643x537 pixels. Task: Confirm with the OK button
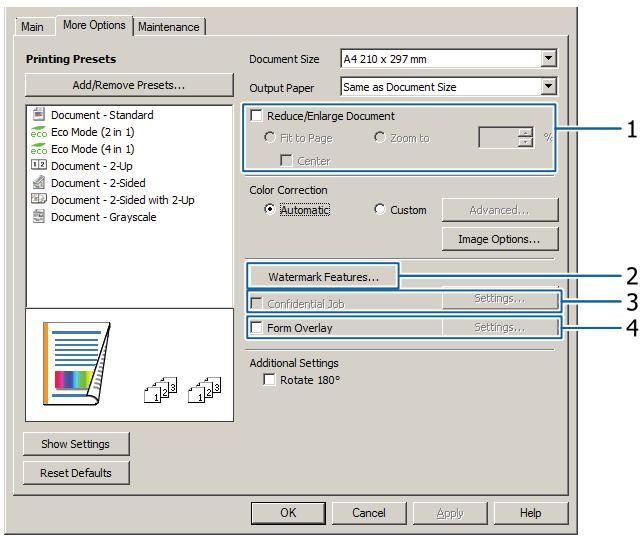coord(288,513)
